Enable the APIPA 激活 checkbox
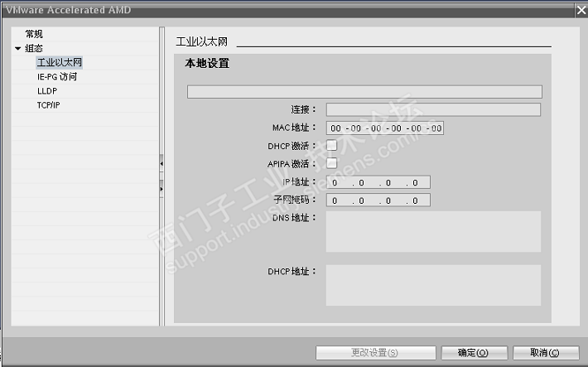 tap(331, 163)
